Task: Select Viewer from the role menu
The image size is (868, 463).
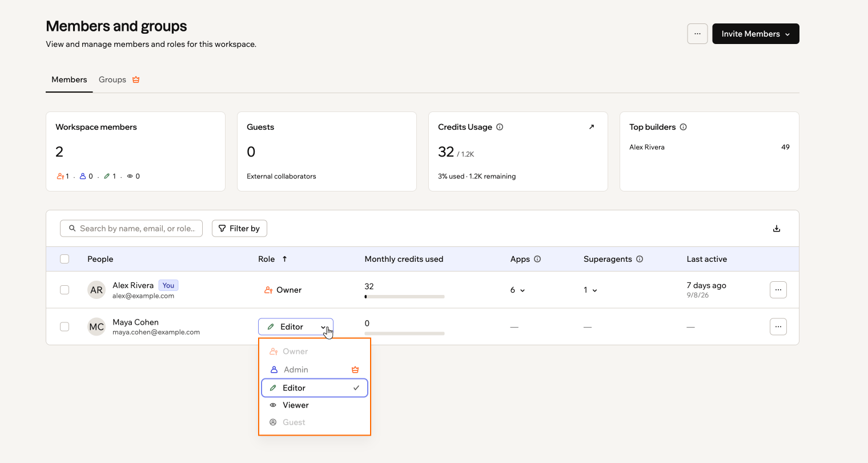Action: 315,405
